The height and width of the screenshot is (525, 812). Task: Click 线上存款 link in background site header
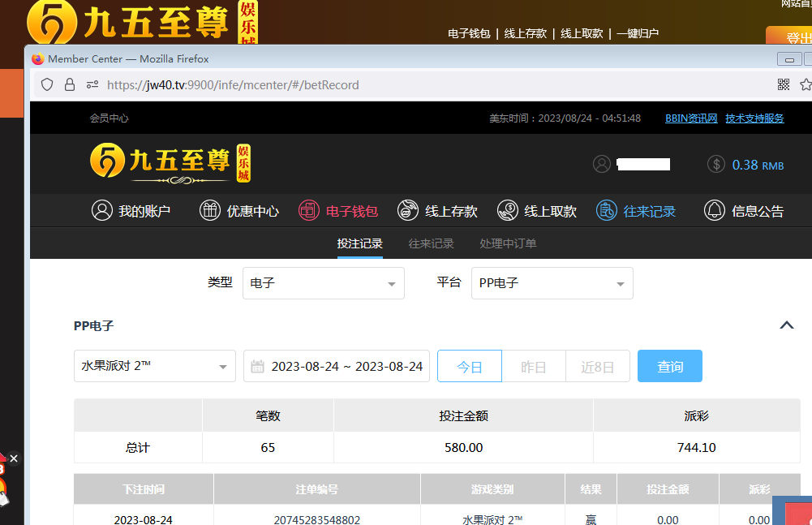[x=525, y=34]
